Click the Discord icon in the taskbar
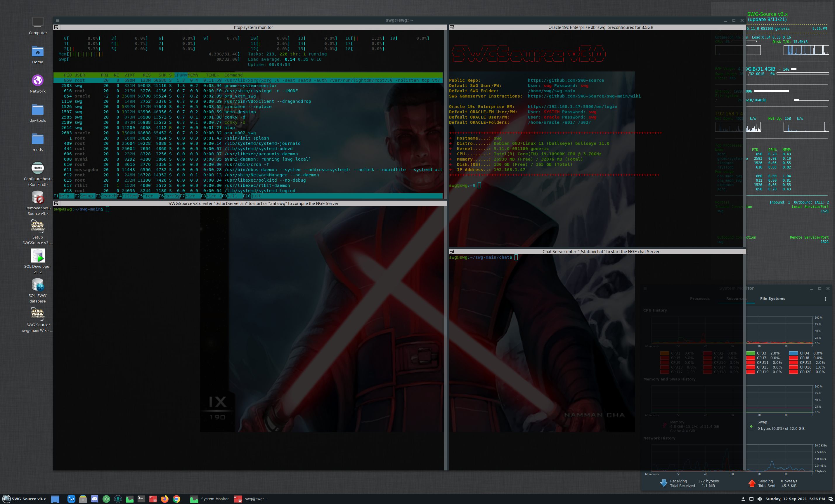This screenshot has height=504, width=835. 95,499
